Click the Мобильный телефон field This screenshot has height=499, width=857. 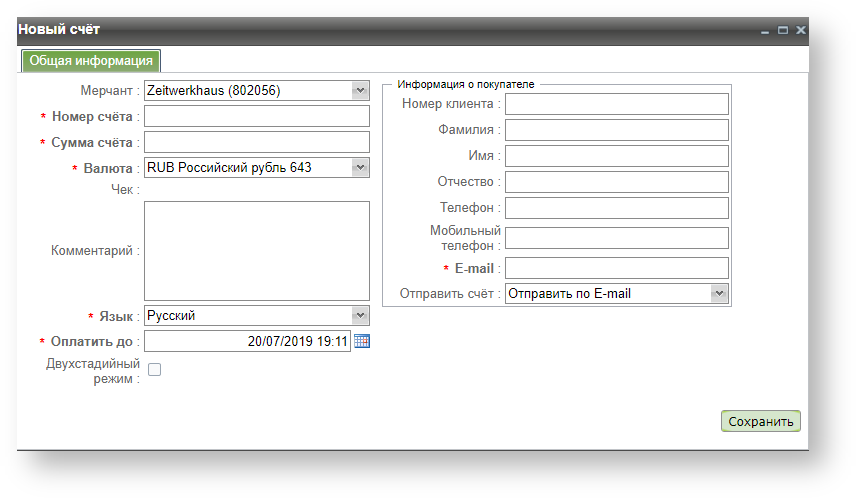617,238
